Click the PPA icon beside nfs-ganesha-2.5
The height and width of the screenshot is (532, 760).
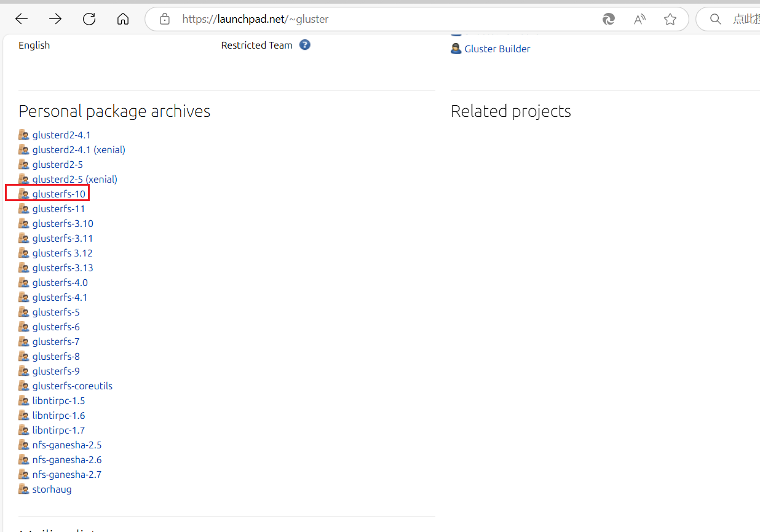tap(24, 445)
